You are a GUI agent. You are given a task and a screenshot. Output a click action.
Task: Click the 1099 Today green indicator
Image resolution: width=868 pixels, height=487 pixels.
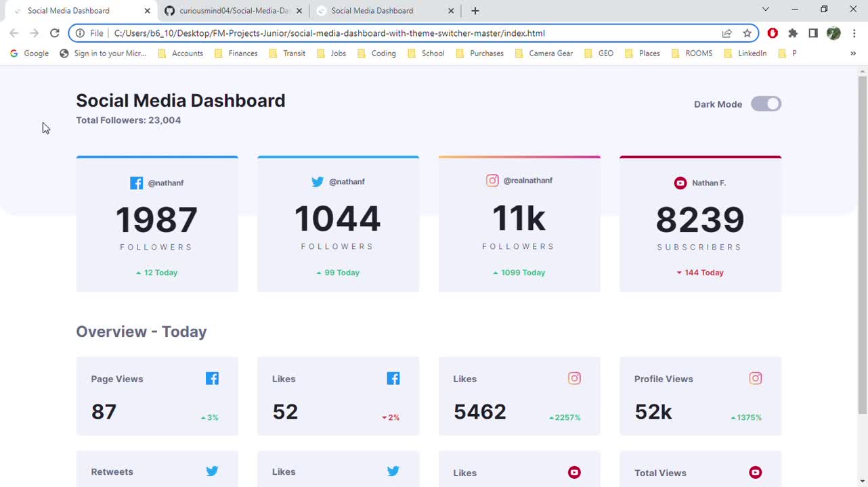coord(519,273)
